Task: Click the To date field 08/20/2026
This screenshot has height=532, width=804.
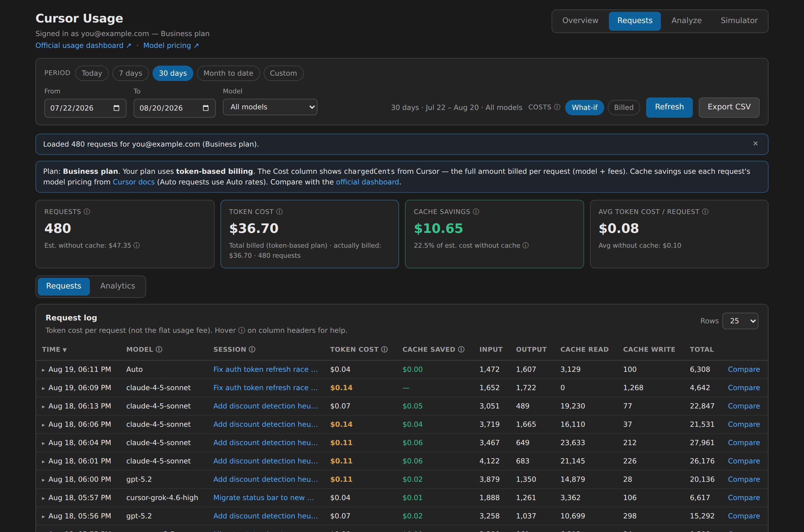Action: pos(174,108)
